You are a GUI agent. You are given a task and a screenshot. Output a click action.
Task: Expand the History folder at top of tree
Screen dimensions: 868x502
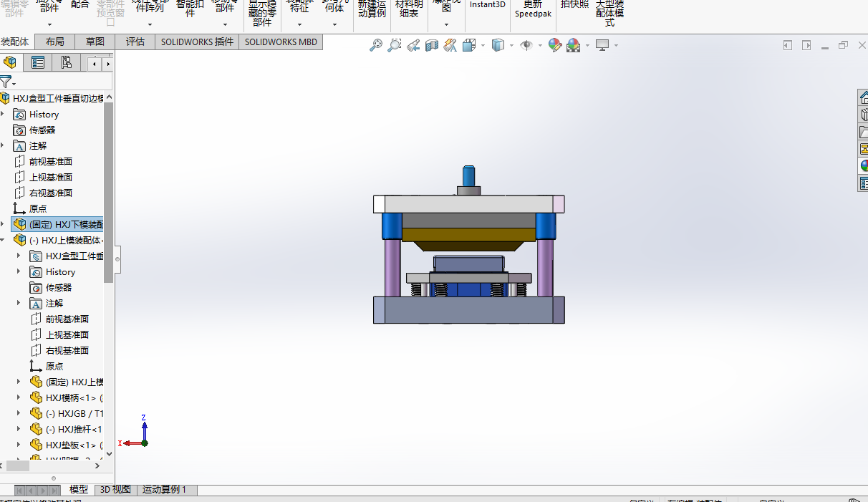(3, 115)
